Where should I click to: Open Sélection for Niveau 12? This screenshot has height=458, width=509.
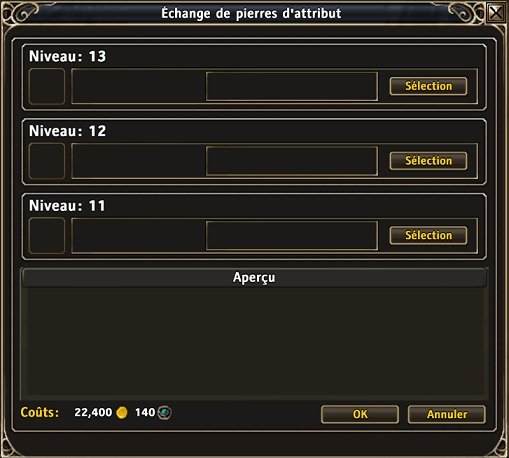[x=428, y=161]
